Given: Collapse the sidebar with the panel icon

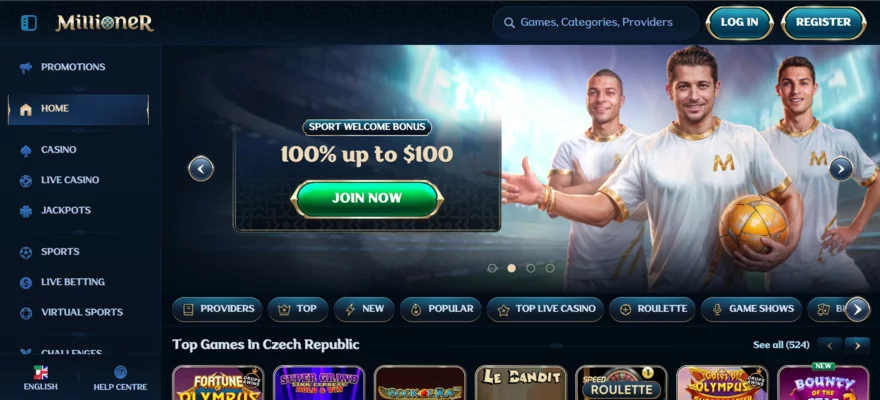Looking at the screenshot, I should click(x=28, y=23).
